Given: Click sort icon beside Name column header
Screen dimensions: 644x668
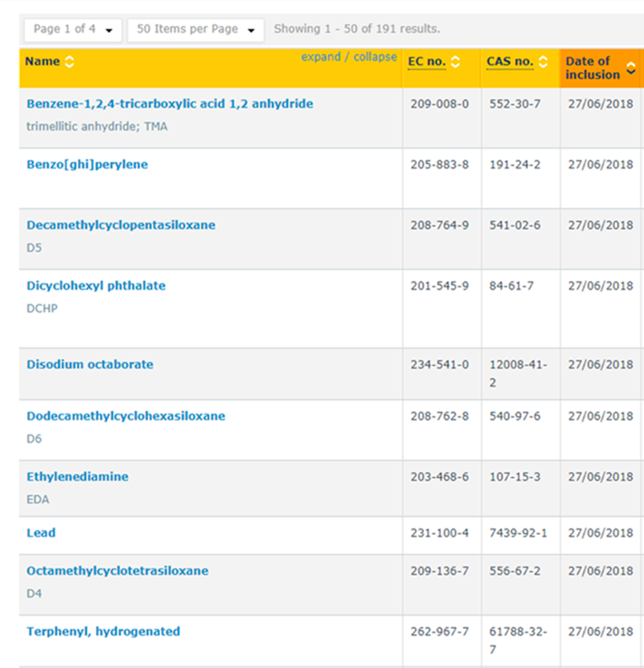Looking at the screenshot, I should coord(70,62).
